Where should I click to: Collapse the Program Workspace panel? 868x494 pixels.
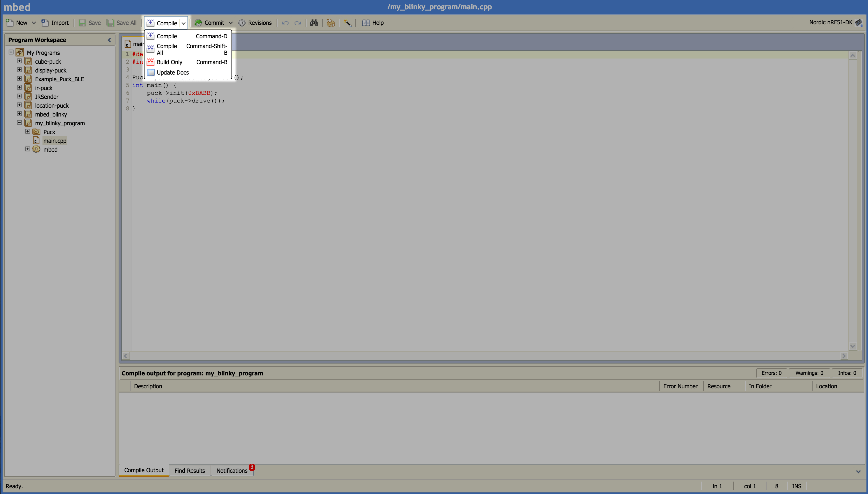[109, 40]
